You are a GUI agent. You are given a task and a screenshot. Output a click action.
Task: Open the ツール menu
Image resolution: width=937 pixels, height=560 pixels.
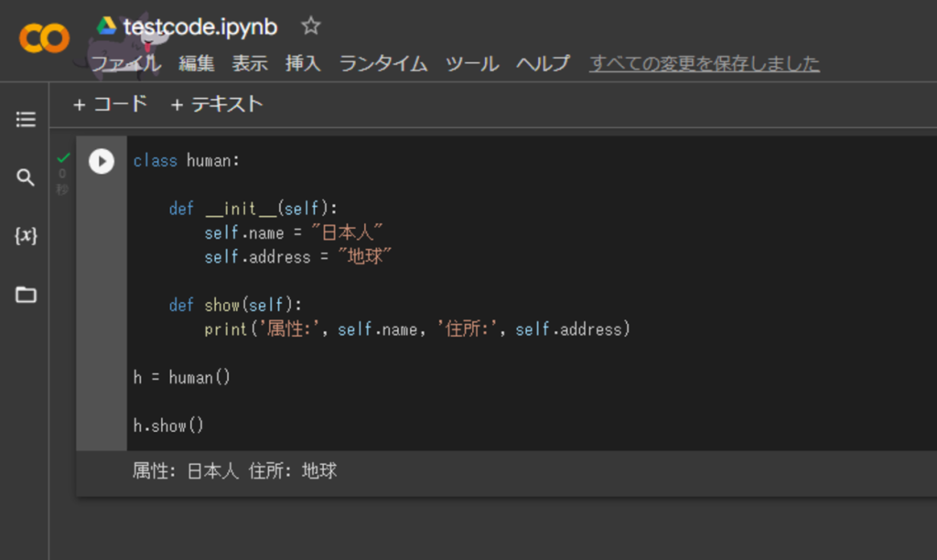(x=472, y=63)
